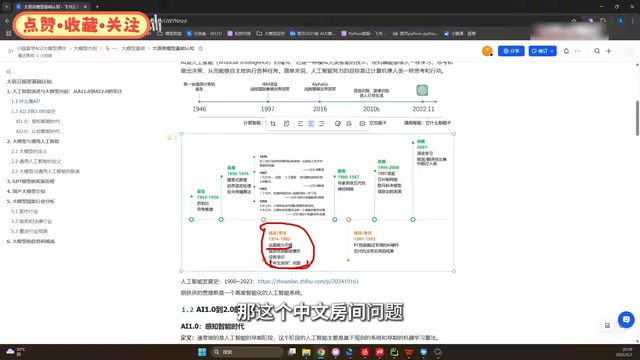Open the three-dot more menu

tap(578, 51)
